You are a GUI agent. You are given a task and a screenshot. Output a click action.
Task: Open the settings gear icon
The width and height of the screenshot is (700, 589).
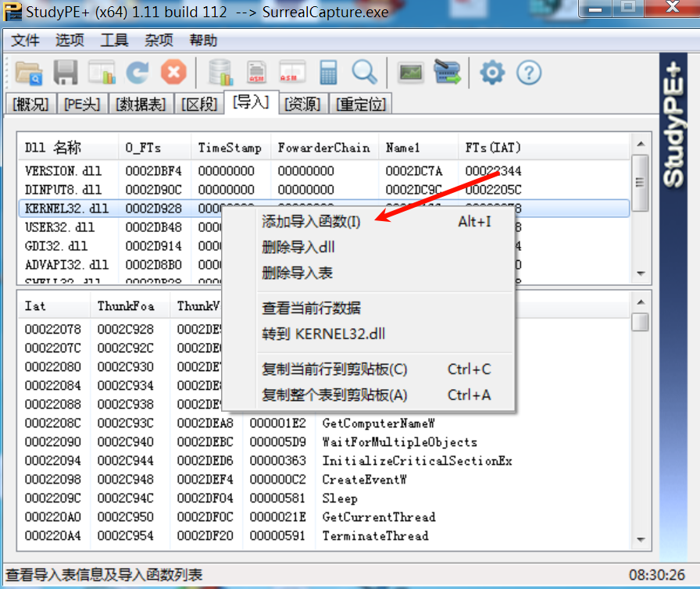tap(492, 73)
